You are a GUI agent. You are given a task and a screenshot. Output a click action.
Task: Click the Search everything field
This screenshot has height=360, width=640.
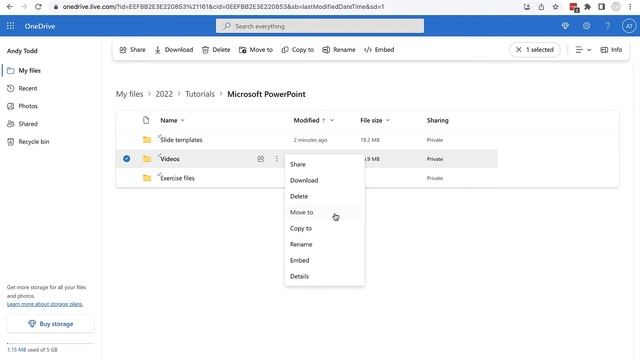320,26
